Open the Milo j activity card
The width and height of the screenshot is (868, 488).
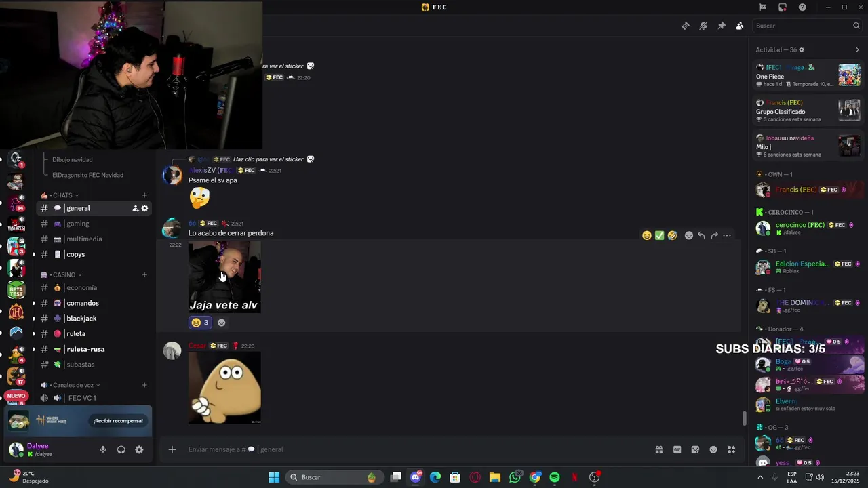(x=808, y=146)
